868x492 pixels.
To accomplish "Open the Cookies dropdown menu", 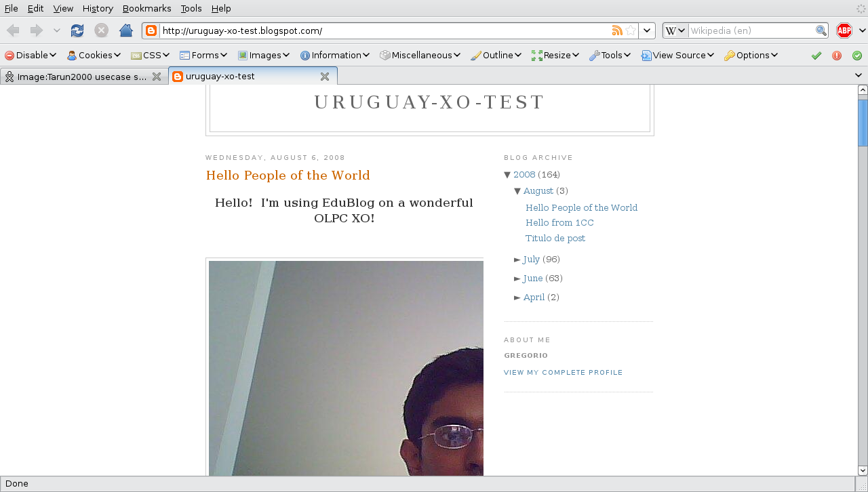I will coord(94,56).
